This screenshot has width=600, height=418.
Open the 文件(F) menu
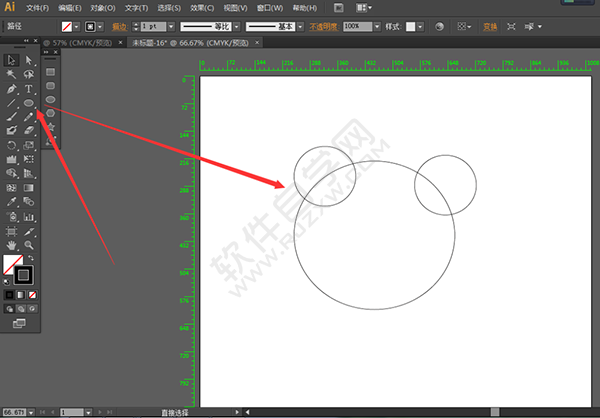tap(38, 7)
